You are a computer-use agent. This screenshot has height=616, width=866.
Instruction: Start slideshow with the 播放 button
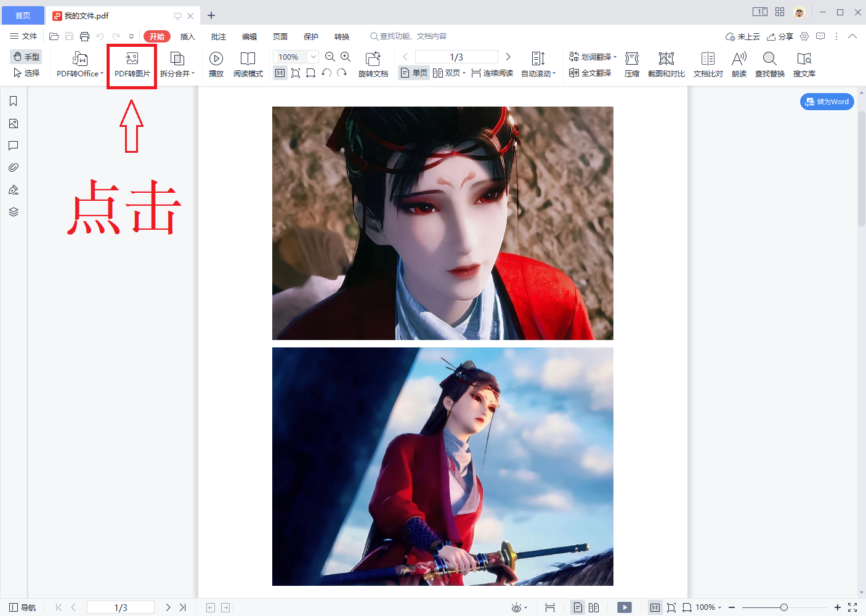coord(216,65)
